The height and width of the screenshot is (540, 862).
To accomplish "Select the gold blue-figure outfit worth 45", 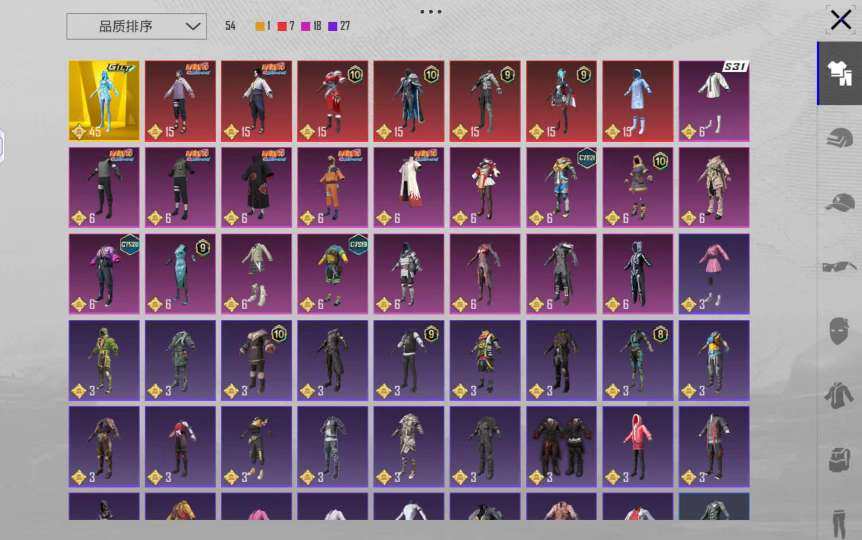I will [x=104, y=101].
